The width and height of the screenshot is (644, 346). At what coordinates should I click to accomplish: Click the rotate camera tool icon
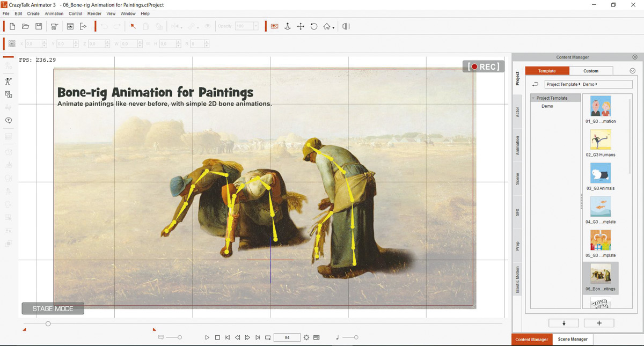[314, 26]
